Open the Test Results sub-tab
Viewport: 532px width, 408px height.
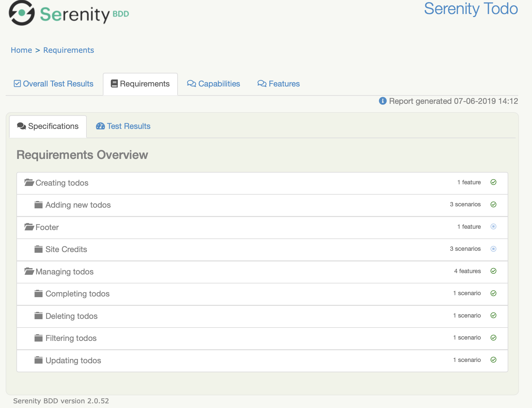(x=123, y=127)
